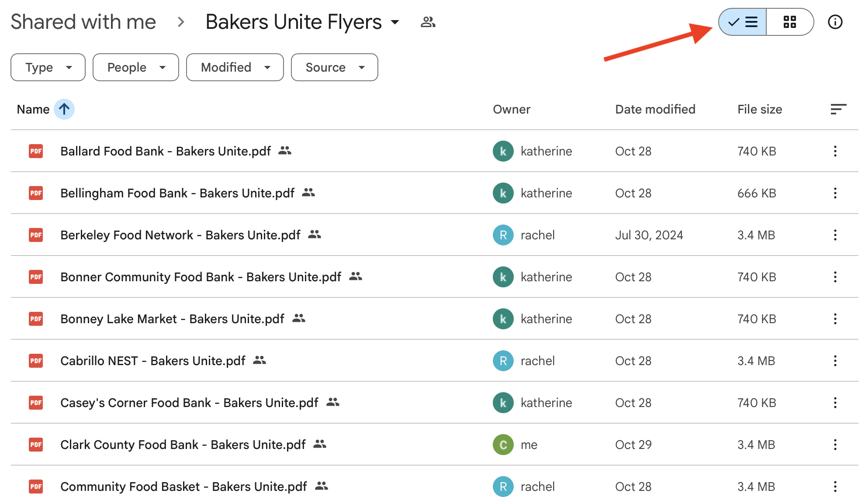Click Oct 29 date on Clark County row

(633, 445)
